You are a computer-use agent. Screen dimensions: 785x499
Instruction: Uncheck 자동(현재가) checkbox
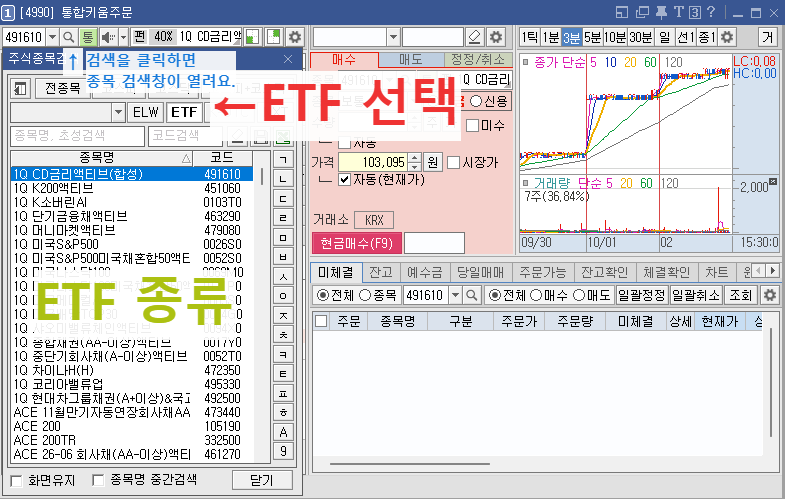344,179
